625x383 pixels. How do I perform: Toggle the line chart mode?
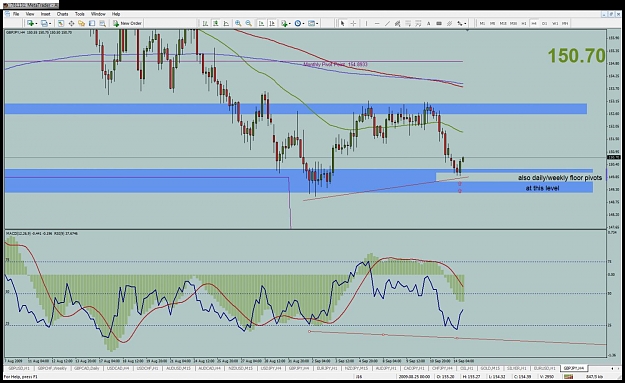click(x=226, y=24)
